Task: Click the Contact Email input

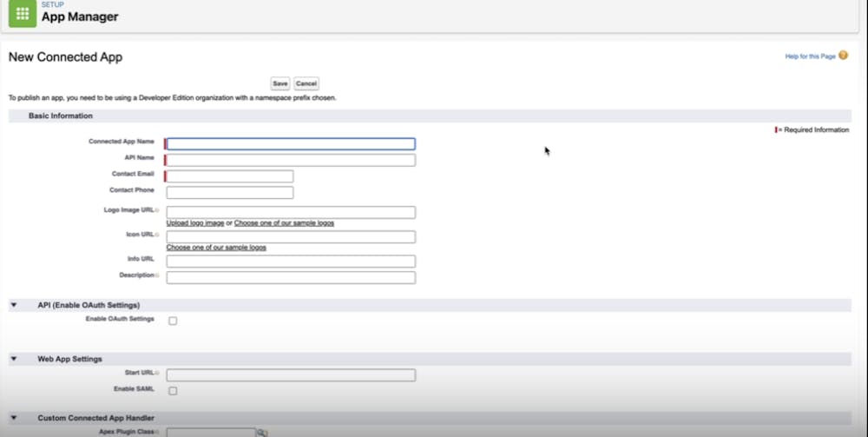Action: [230, 176]
